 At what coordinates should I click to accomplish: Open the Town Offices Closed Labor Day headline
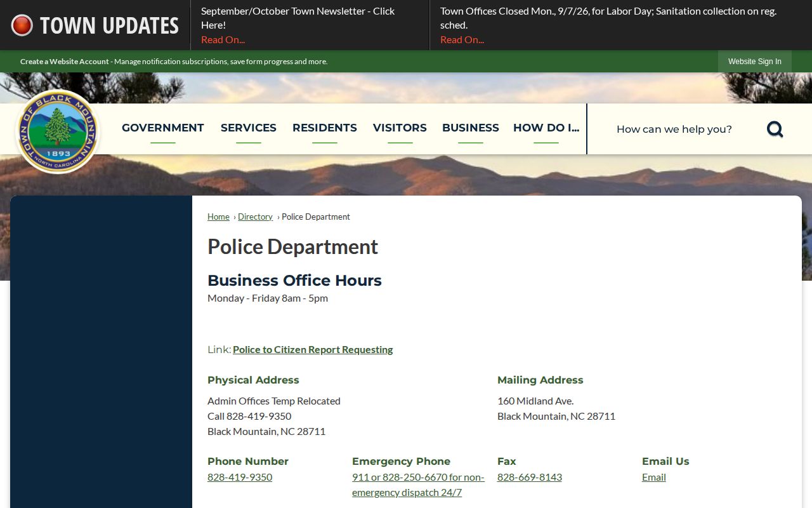click(608, 18)
